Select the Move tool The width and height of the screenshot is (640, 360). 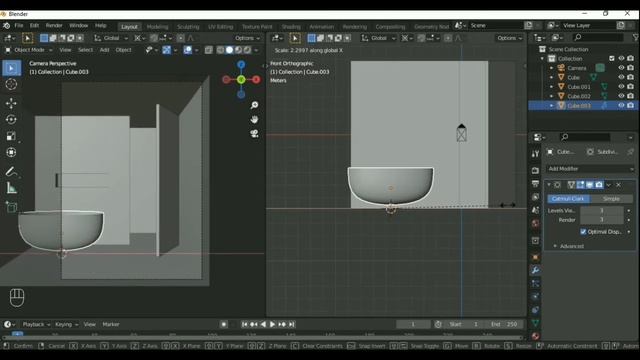tap(11, 103)
